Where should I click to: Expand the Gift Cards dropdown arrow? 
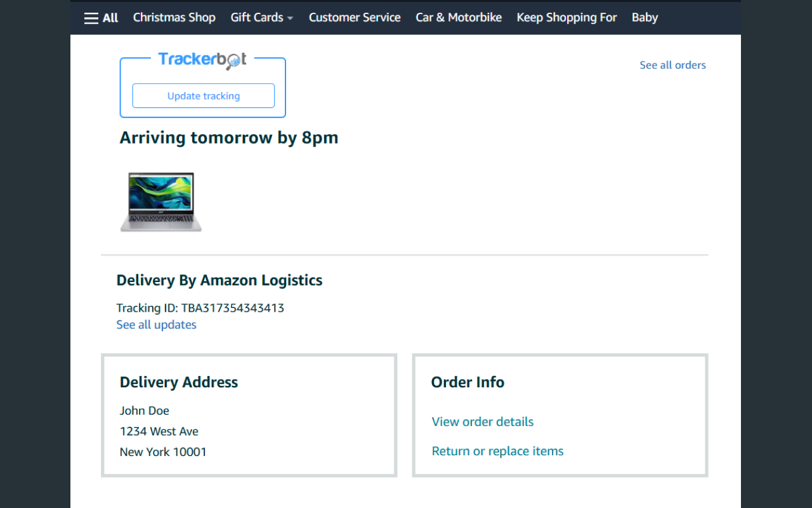coord(290,18)
